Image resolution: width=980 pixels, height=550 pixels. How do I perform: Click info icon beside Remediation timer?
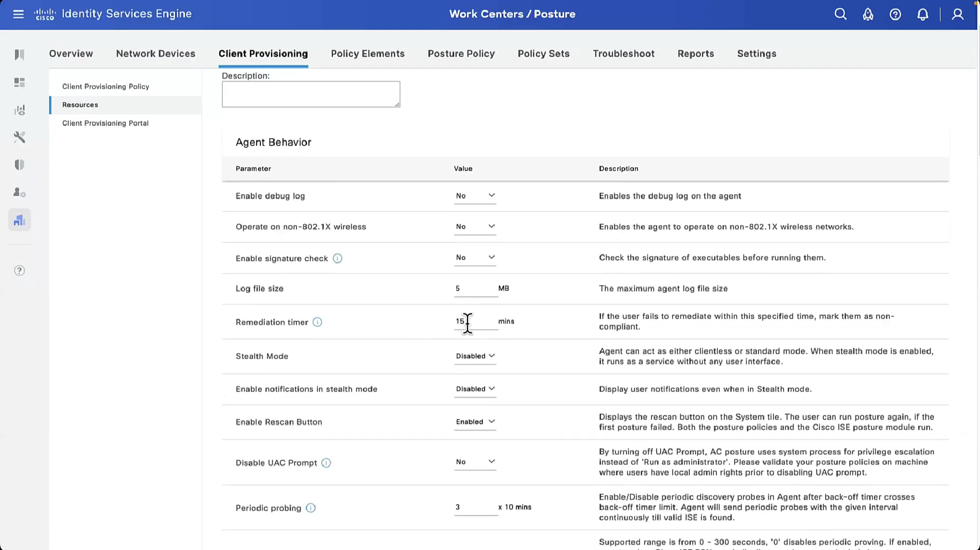(317, 322)
